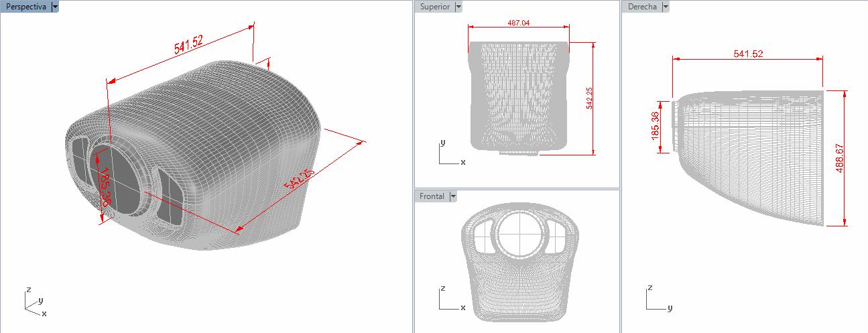Viewport: 868px width, 333px height.
Task: Expand the Frontal viewport dropdown arrow
Action: pyautogui.click(x=453, y=196)
